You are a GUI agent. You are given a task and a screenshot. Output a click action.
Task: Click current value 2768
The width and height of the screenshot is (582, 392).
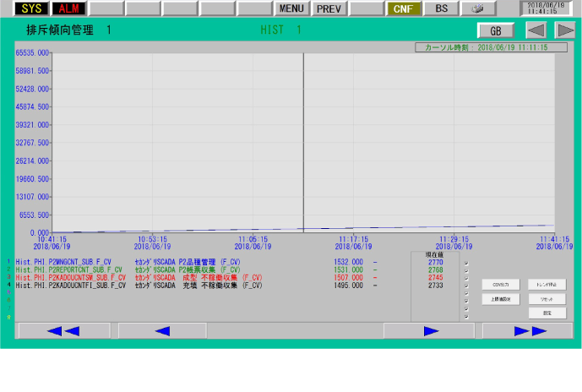pyautogui.click(x=435, y=269)
